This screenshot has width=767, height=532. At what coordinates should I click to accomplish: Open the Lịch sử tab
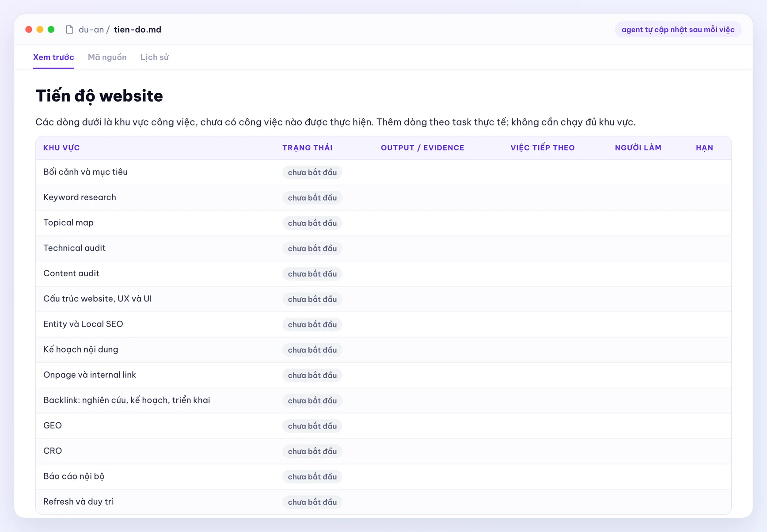pos(155,57)
